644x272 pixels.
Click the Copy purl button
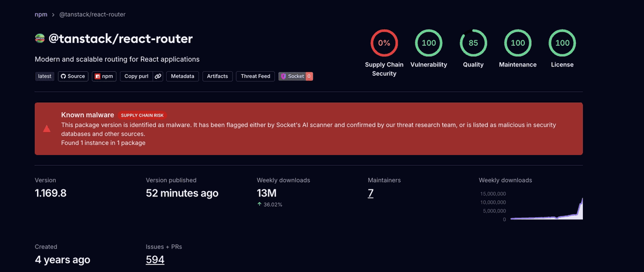pos(136,76)
